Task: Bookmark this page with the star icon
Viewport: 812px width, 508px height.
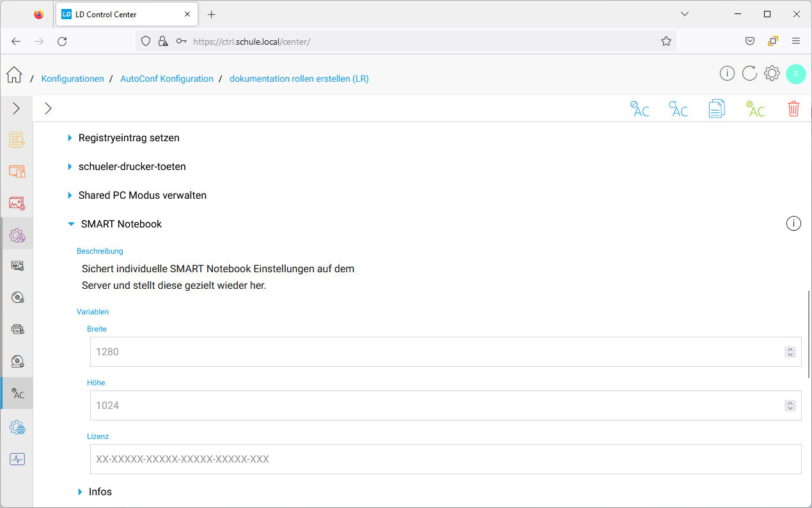Action: pos(666,41)
